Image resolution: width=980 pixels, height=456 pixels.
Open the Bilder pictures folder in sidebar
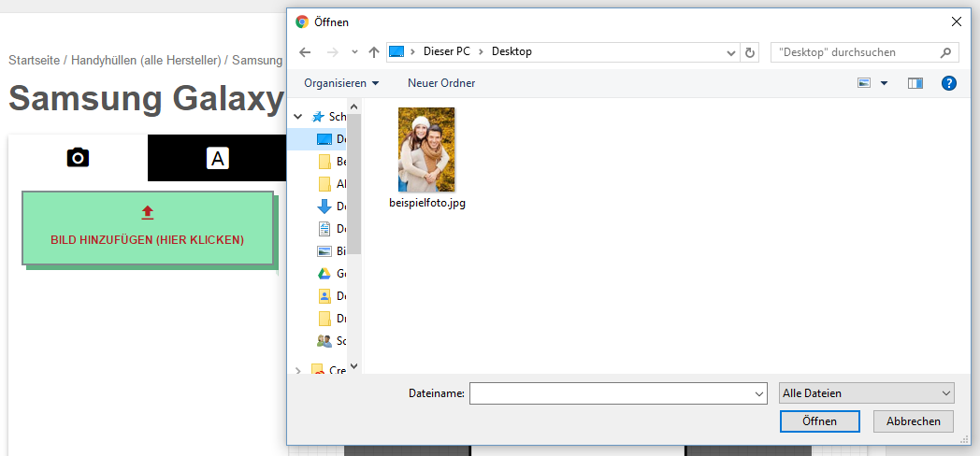[331, 251]
